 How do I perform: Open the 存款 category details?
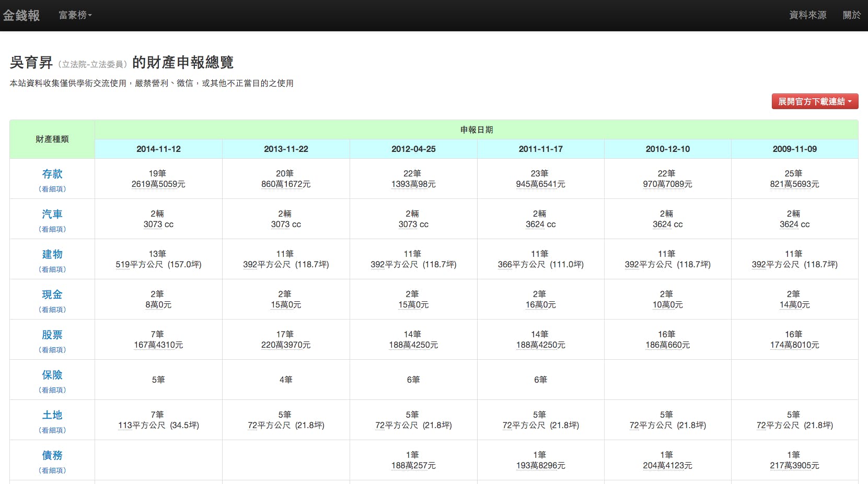pyautogui.click(x=52, y=174)
